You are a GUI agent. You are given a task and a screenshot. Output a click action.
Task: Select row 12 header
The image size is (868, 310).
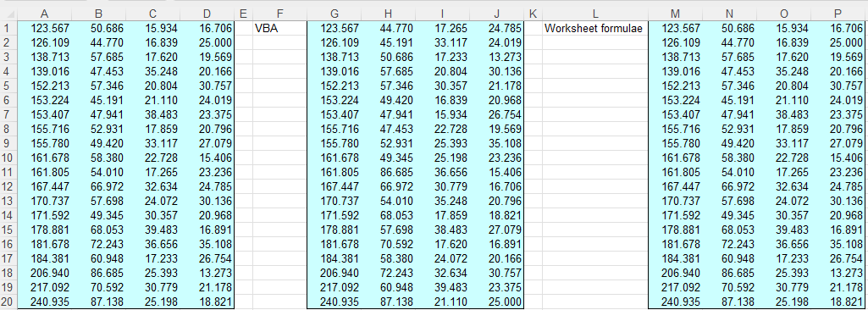pos(8,186)
